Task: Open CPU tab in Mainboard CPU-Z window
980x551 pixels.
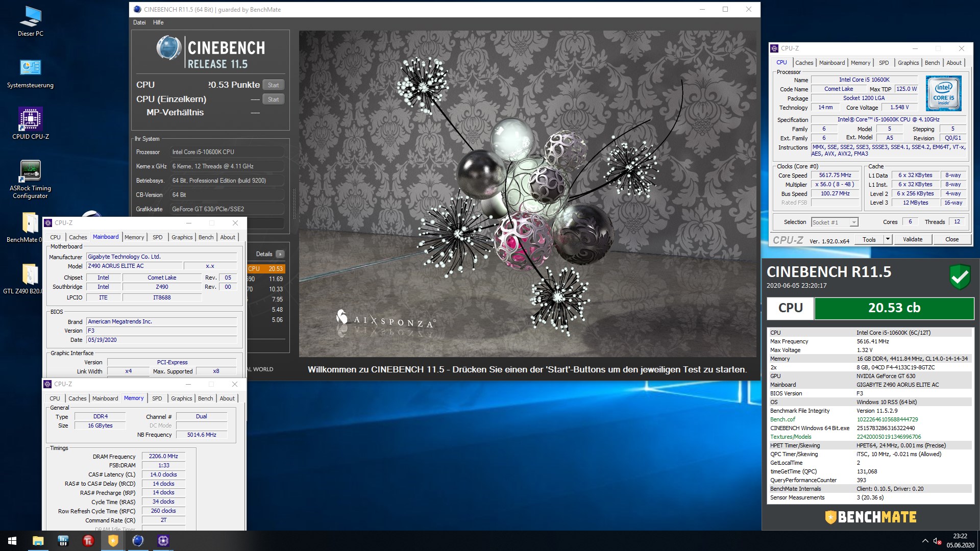Action: click(55, 237)
